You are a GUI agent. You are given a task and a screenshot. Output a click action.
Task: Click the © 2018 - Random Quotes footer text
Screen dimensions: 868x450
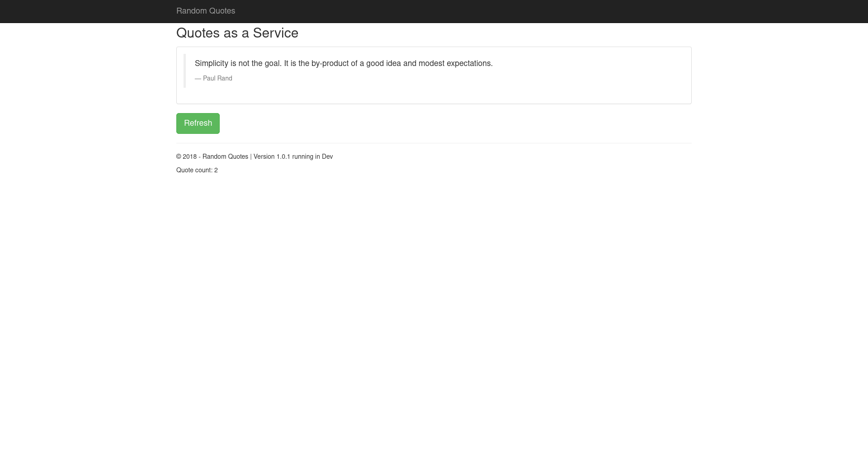pyautogui.click(x=212, y=156)
